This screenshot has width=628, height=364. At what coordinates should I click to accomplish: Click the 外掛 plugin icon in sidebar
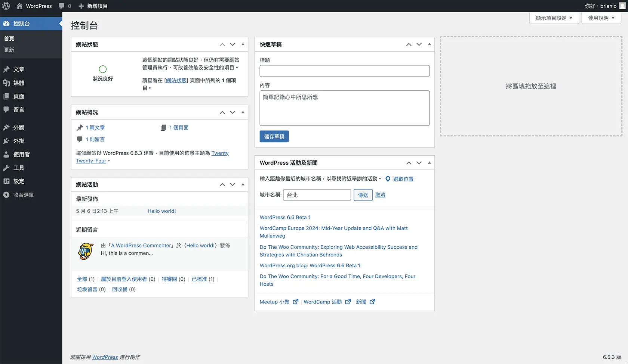point(6,141)
